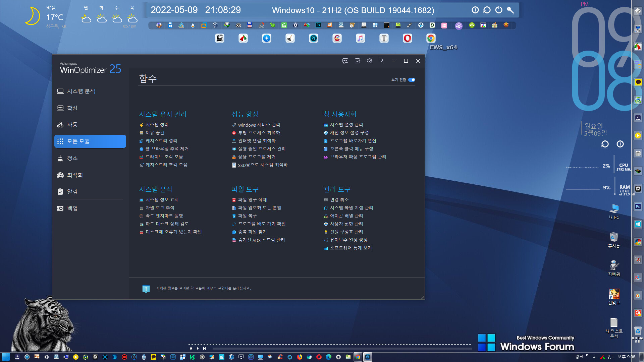Open 프로그램 바로가기 편집 module
644x362 pixels.
(350, 141)
